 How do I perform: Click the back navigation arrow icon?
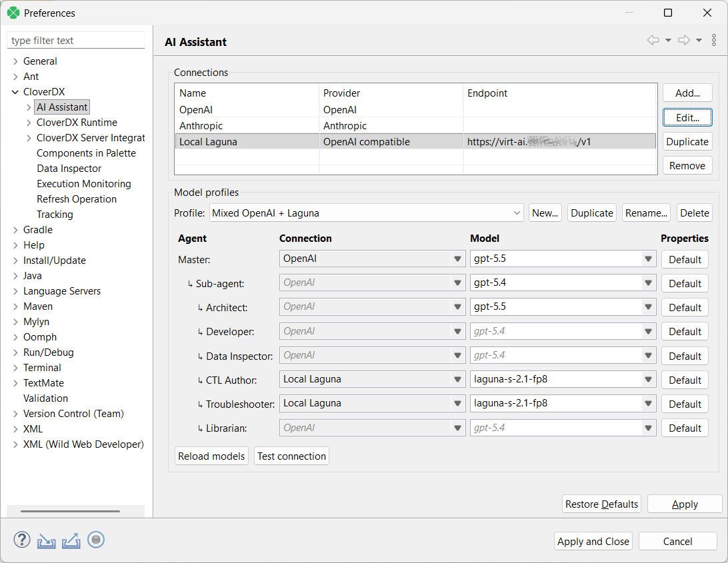(653, 41)
